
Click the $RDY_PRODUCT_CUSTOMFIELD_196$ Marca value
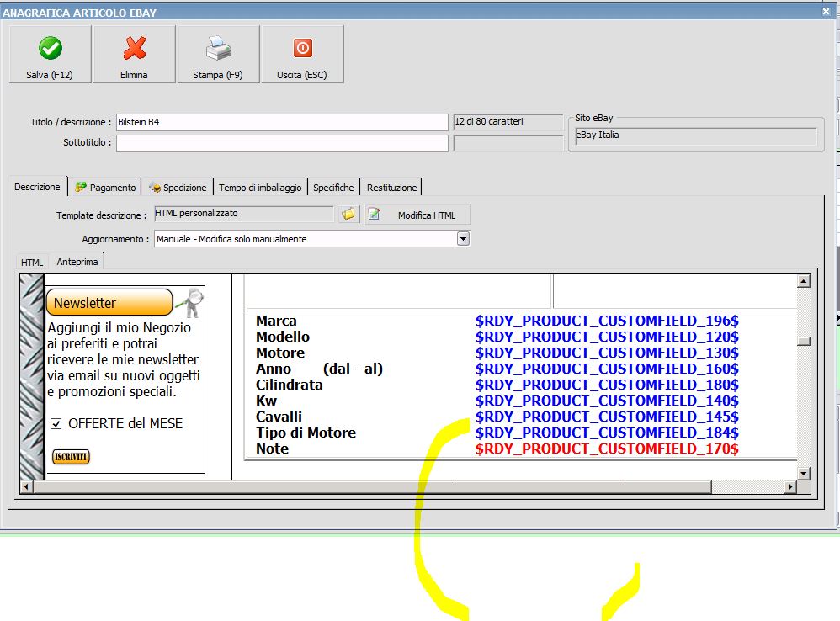(x=607, y=321)
